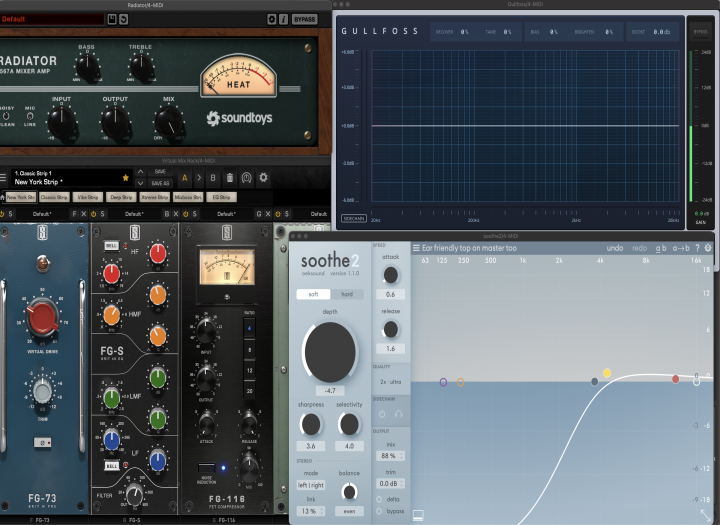Toggle the HF BELL button on FG-S

pyautogui.click(x=111, y=246)
